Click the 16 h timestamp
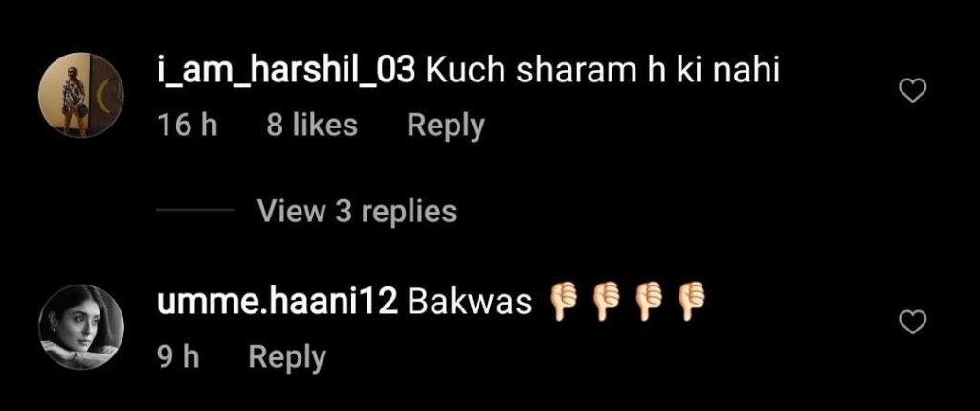This screenshot has width=980, height=411. coord(187,126)
